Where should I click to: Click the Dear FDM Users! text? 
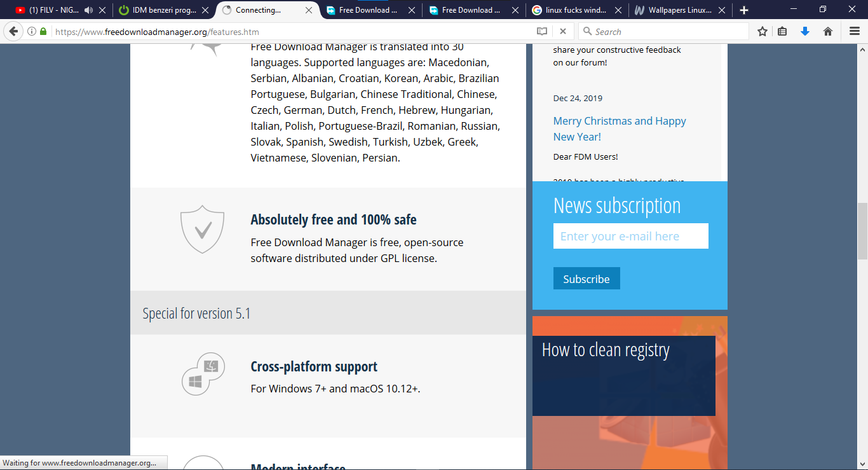coord(585,156)
